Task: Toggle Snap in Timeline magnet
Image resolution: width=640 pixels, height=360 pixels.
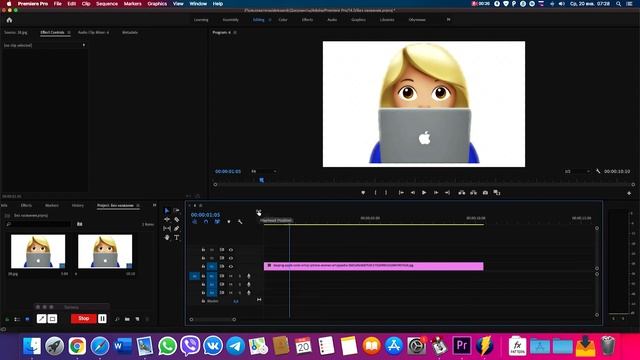Action: [206, 222]
